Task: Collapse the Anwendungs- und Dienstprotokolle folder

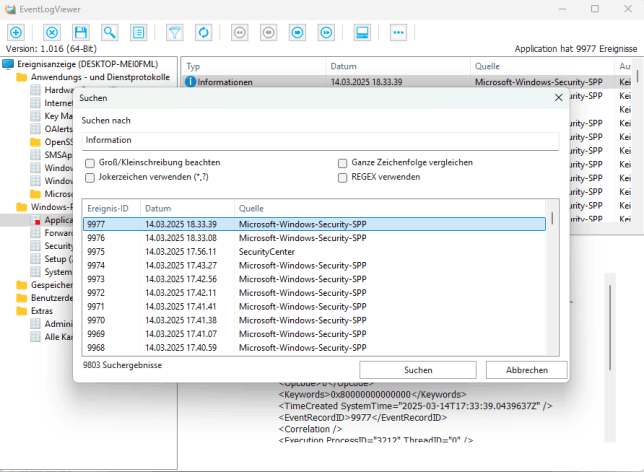Action: click(89, 77)
